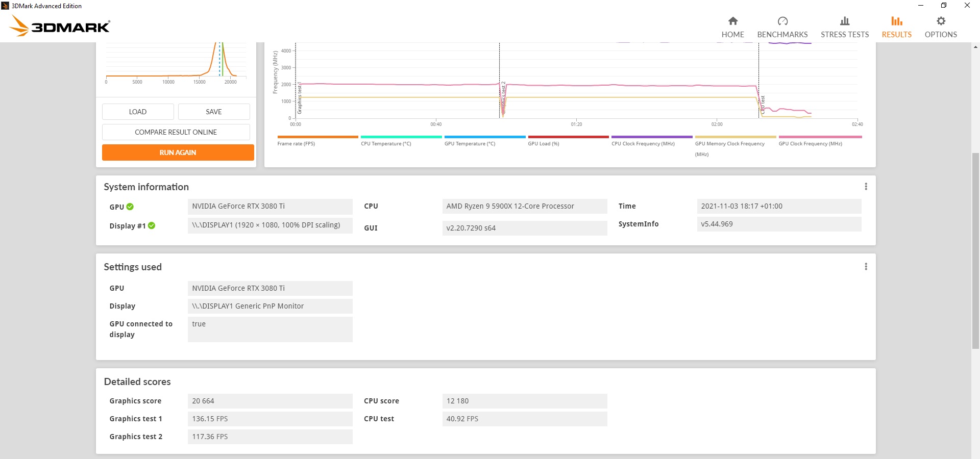Toggle GPU Clock Frequency pink legend

pyautogui.click(x=820, y=140)
